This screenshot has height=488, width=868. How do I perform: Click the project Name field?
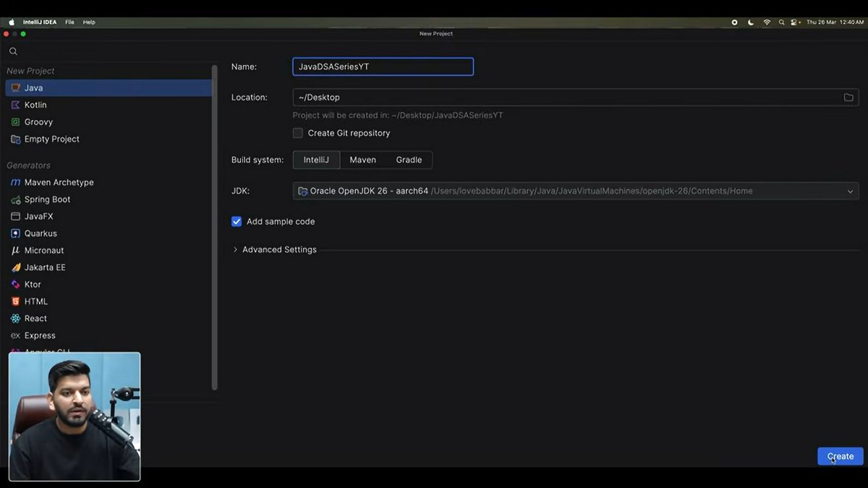coord(383,67)
